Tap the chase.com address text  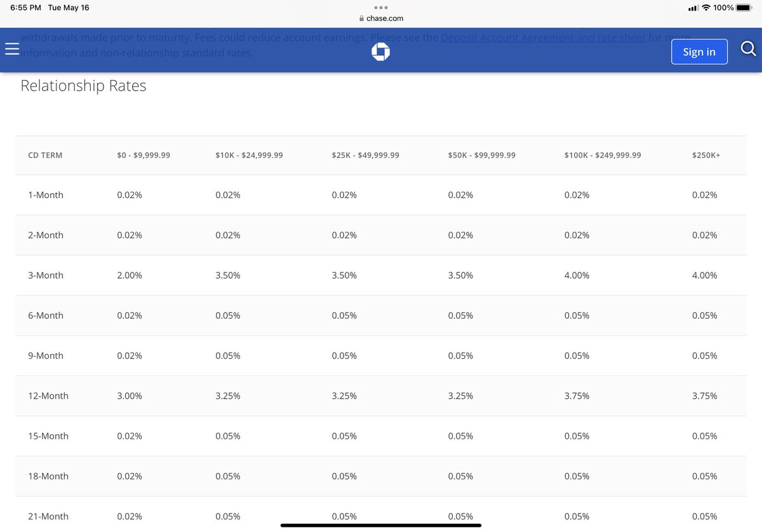tap(385, 18)
